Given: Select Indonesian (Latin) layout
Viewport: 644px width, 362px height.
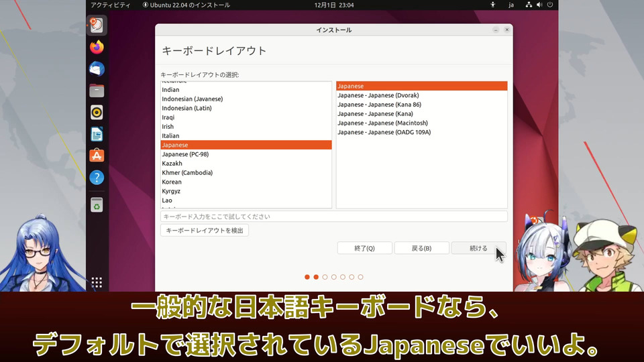Looking at the screenshot, I should (x=246, y=108).
